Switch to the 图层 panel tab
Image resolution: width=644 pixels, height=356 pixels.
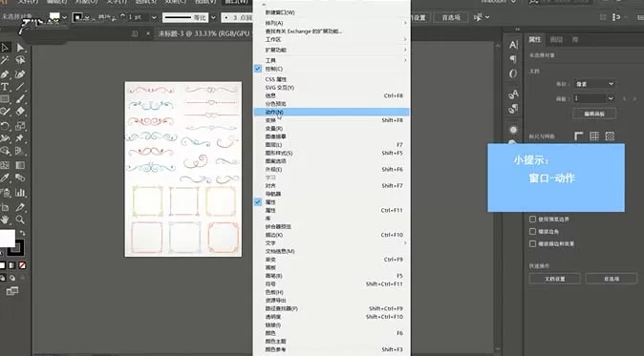tap(556, 39)
